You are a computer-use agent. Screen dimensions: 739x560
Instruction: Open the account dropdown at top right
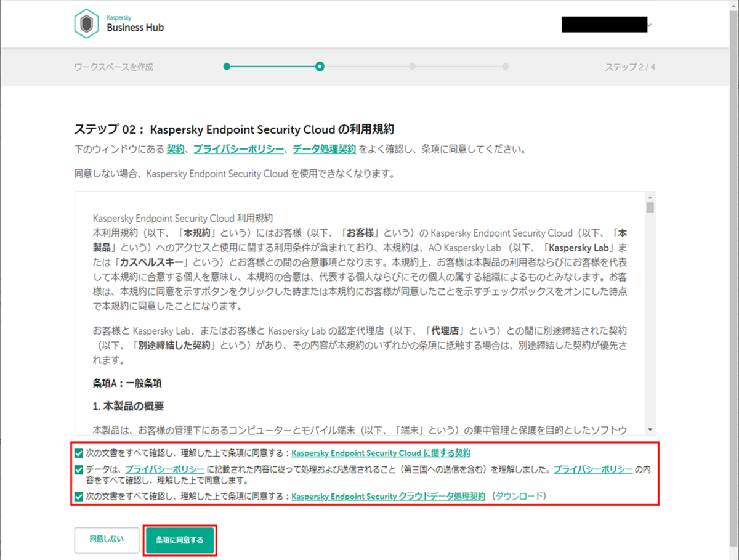click(x=604, y=25)
